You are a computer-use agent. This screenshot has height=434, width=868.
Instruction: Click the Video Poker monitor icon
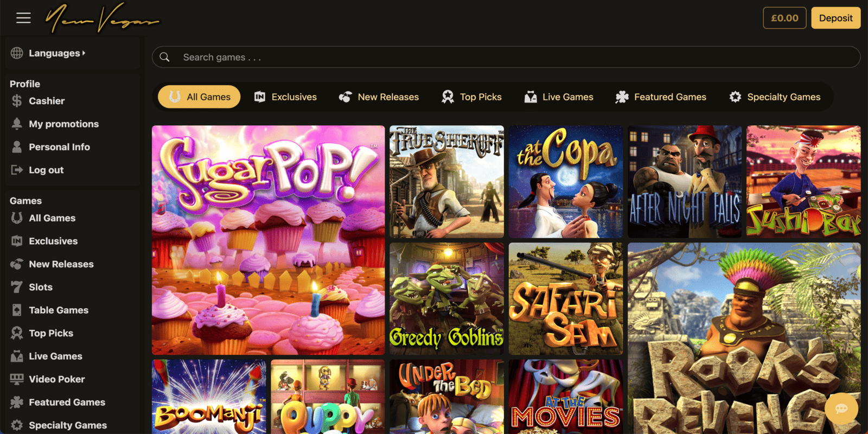[17, 379]
